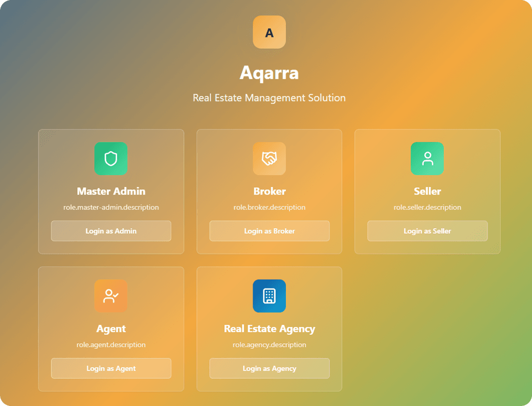Click the green shield Master Admin icon

pyautogui.click(x=111, y=159)
